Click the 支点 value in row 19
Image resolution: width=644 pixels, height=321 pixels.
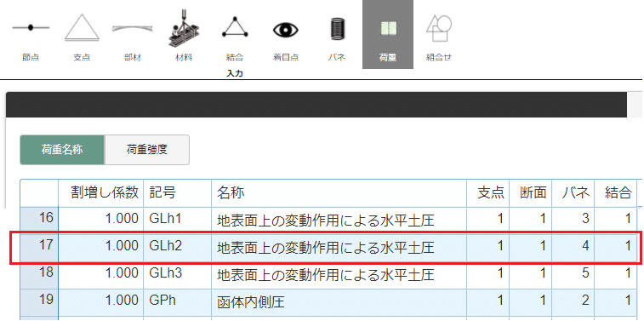coord(488,302)
